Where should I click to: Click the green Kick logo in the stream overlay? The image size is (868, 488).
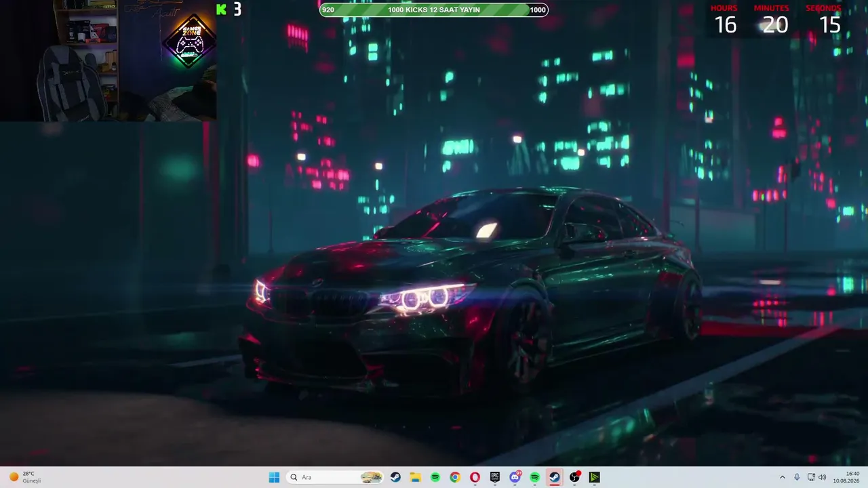tap(221, 9)
